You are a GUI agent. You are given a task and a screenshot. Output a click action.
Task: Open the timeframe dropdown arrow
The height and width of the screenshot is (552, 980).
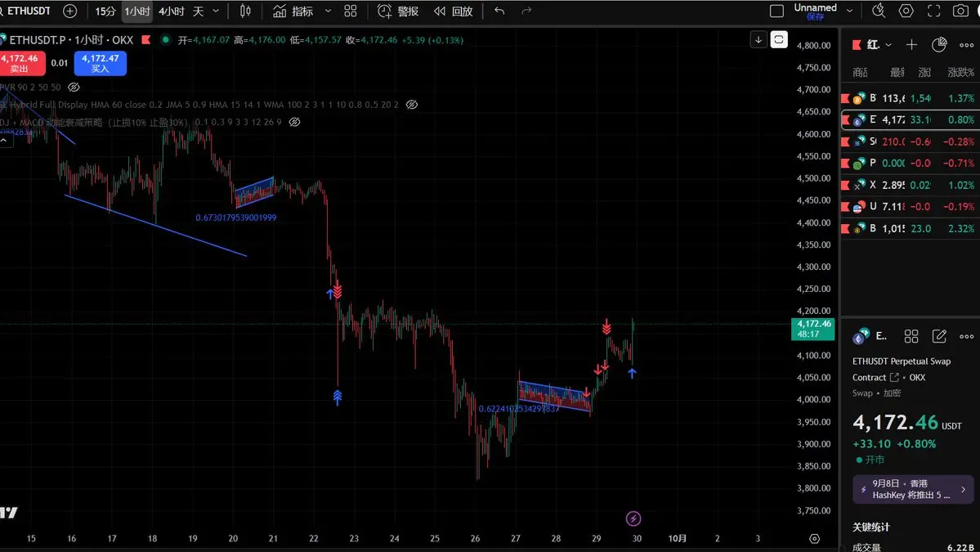click(217, 11)
